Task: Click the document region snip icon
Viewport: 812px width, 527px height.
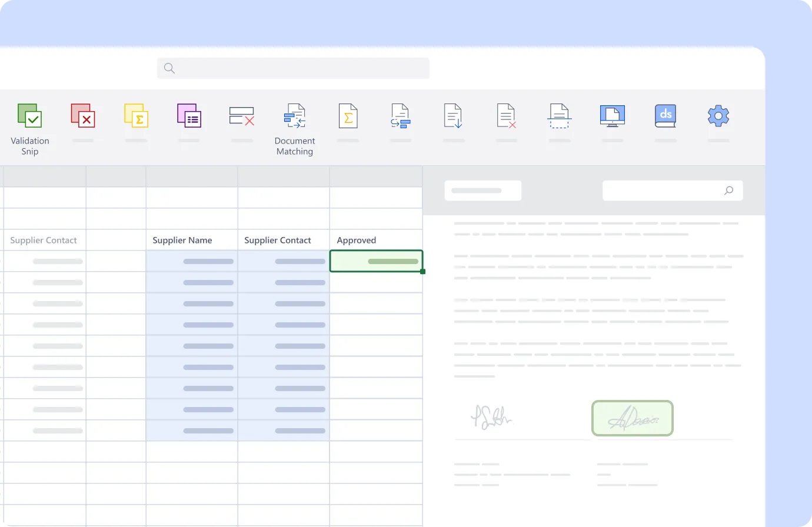Action: coord(559,116)
